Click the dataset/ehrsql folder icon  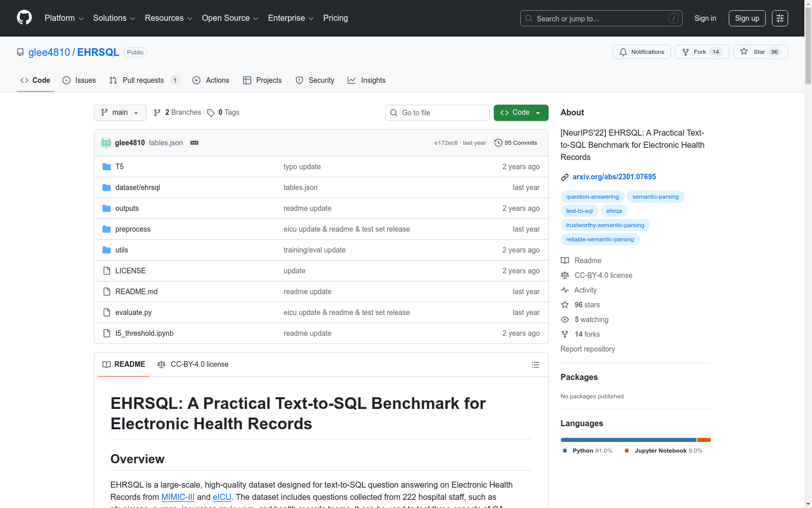tap(107, 187)
